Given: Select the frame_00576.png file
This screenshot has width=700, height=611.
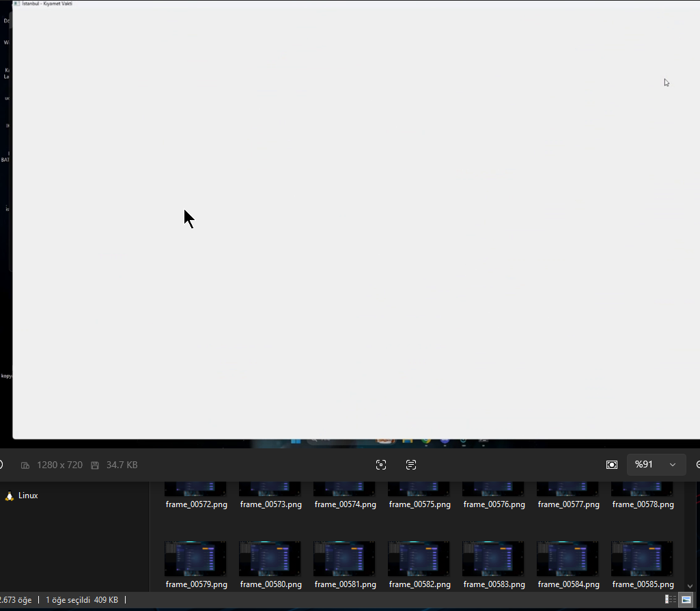Looking at the screenshot, I should click(x=494, y=495).
